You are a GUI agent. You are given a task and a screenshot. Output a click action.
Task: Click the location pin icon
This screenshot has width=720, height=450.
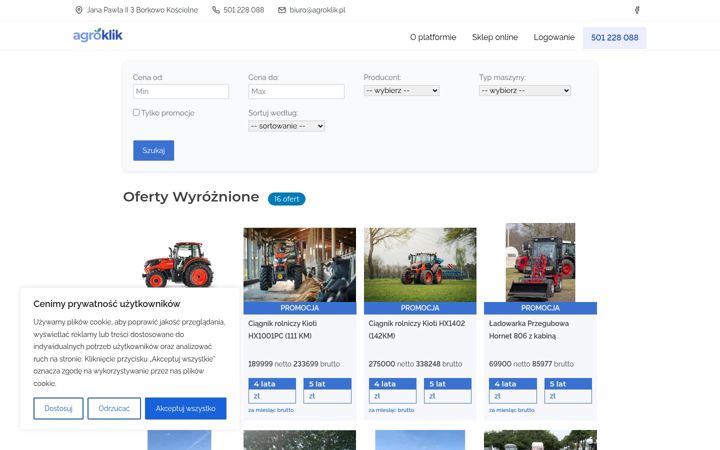coord(79,10)
